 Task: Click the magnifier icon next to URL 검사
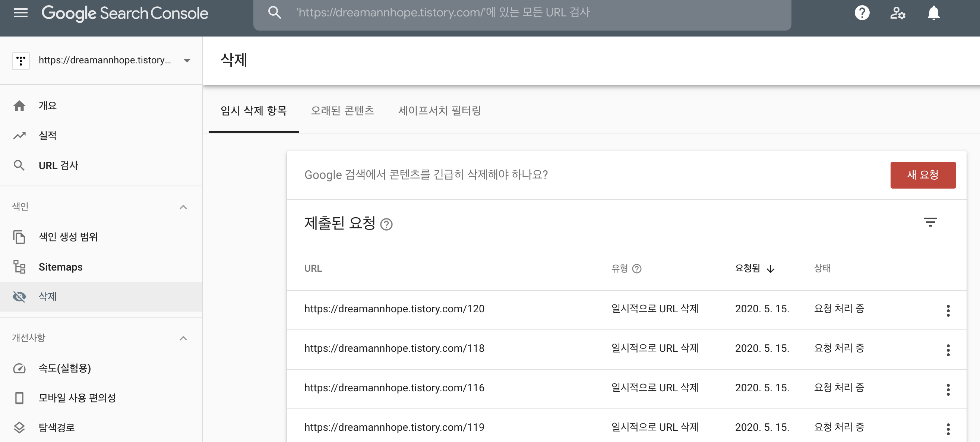[19, 165]
